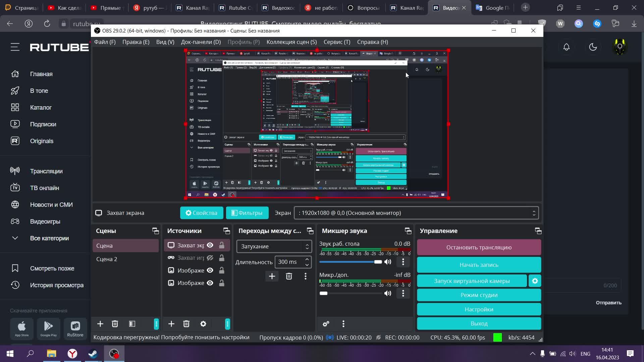This screenshot has width=644, height=362.
Task: Hide first Изображение source
Action: point(210,270)
